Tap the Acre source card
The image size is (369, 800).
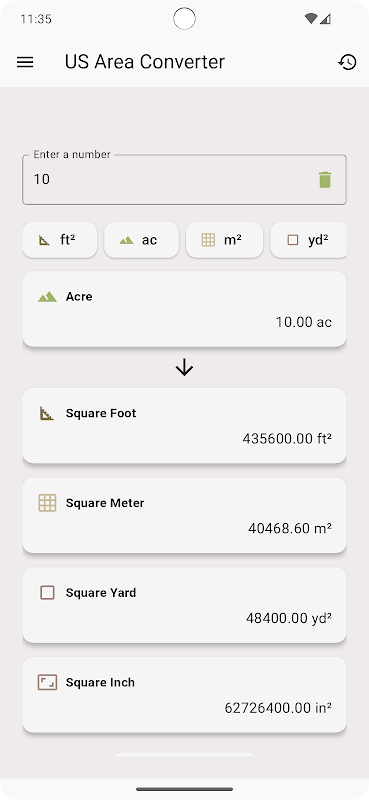point(184,309)
